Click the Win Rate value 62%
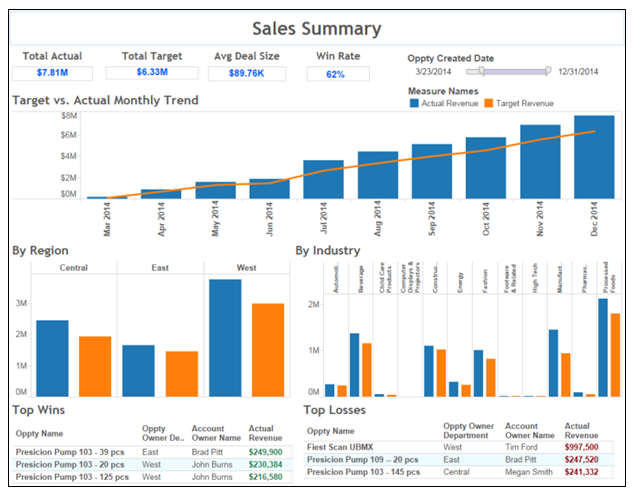The image size is (633, 492). (335, 74)
